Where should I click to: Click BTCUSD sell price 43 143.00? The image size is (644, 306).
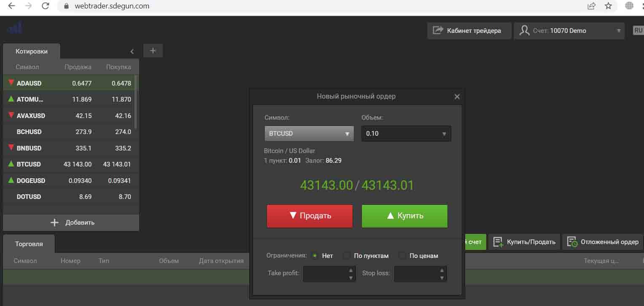[78, 164]
